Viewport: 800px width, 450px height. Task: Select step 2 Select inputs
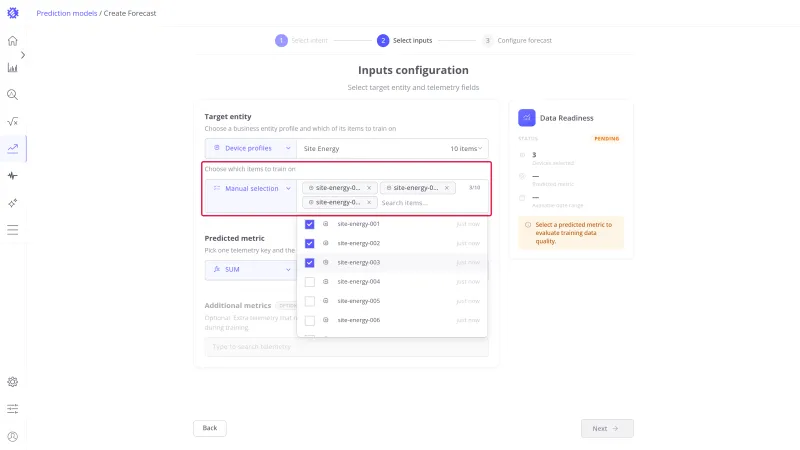point(405,40)
